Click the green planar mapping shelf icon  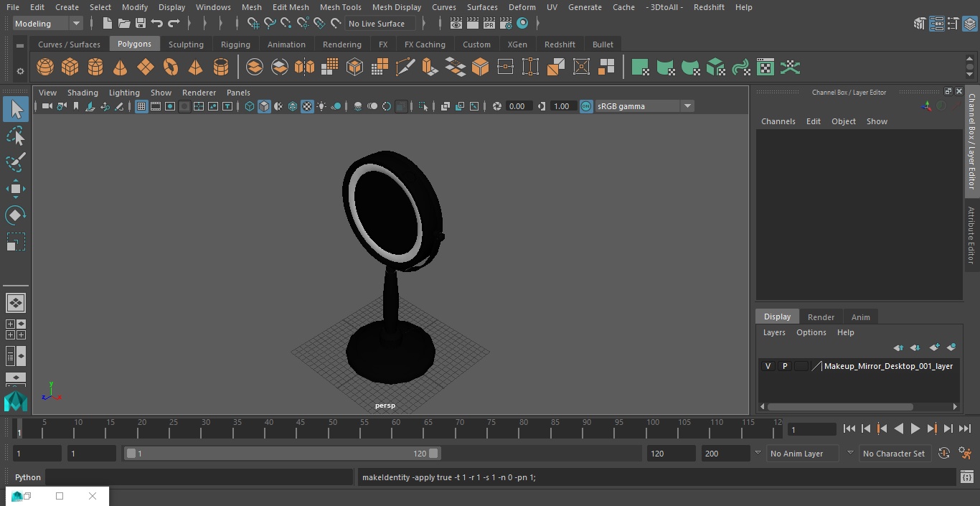tap(641, 67)
